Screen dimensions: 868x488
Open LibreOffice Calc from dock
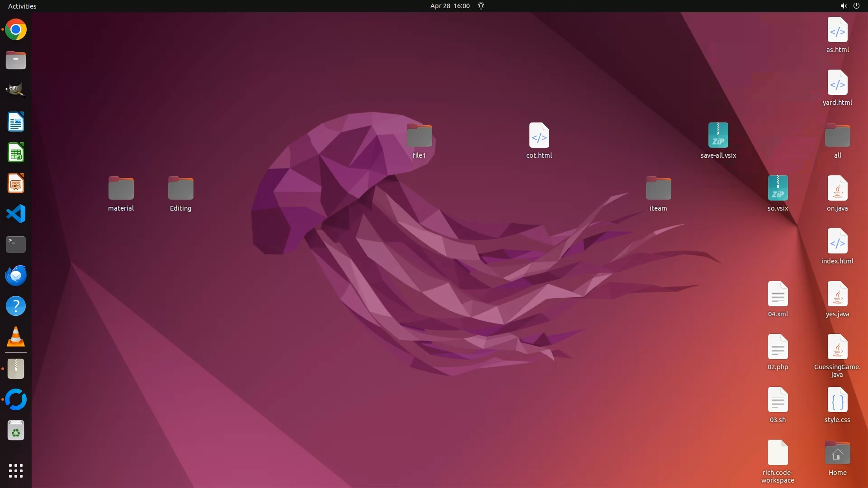pos(16,153)
